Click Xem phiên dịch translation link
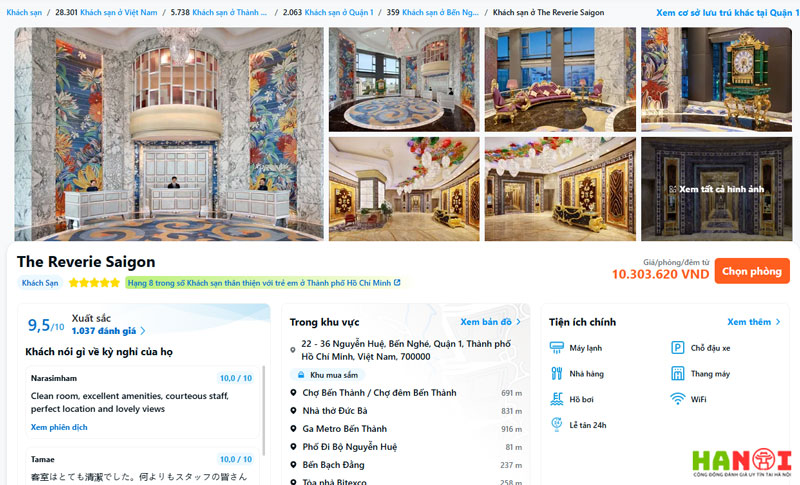This screenshot has width=800, height=485. [x=59, y=427]
